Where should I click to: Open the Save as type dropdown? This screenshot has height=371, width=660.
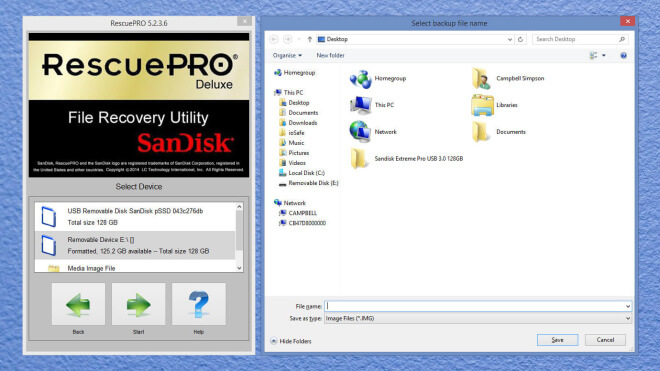(x=478, y=319)
